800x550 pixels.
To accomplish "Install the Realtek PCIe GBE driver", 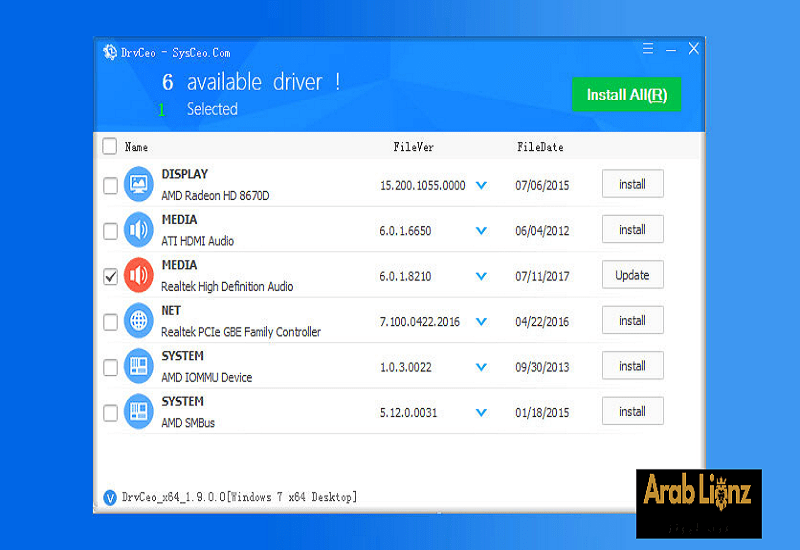I will point(633,320).
